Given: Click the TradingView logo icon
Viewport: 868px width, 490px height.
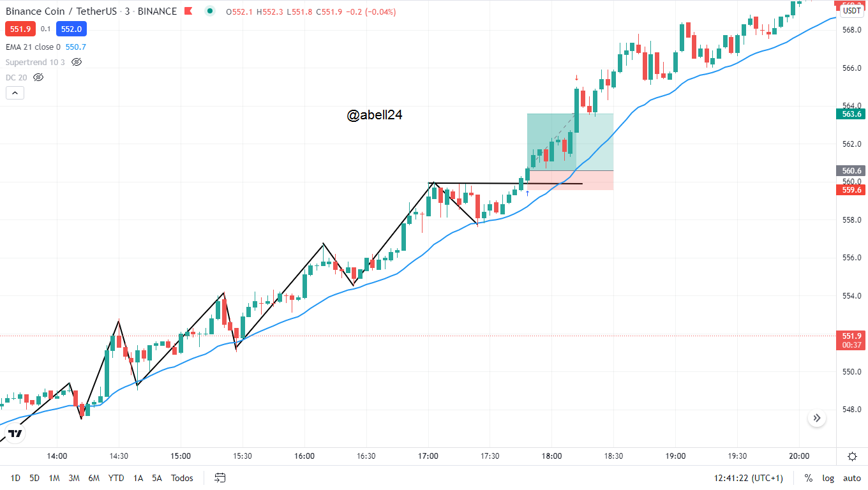Looking at the screenshot, I should click(x=15, y=434).
